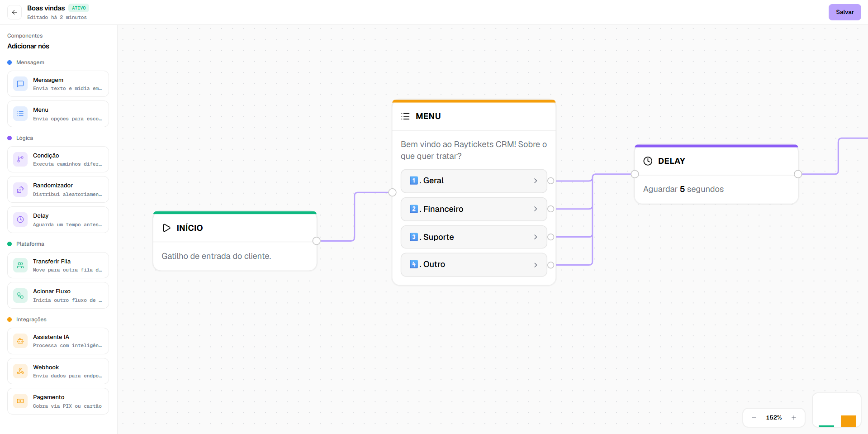
Task: Click the Gatilho de entrada do cliente text
Action: (216, 256)
